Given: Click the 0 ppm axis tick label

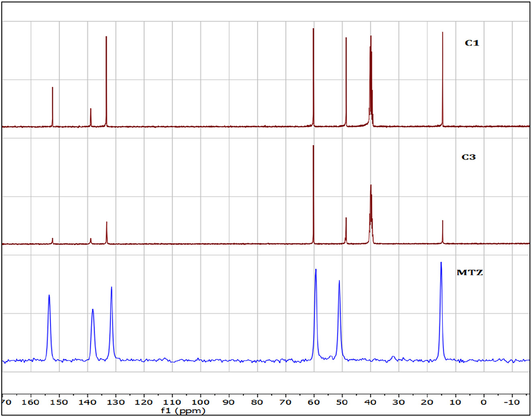Looking at the screenshot, I should [x=483, y=402].
